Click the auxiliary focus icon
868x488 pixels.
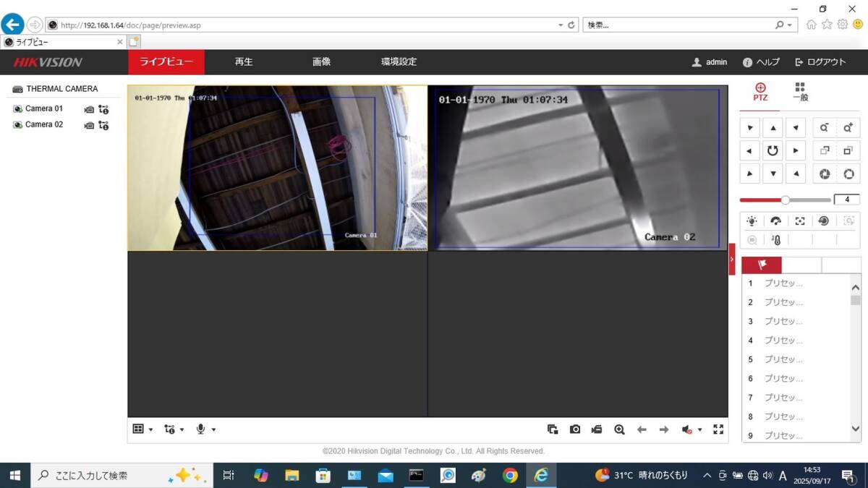click(799, 221)
